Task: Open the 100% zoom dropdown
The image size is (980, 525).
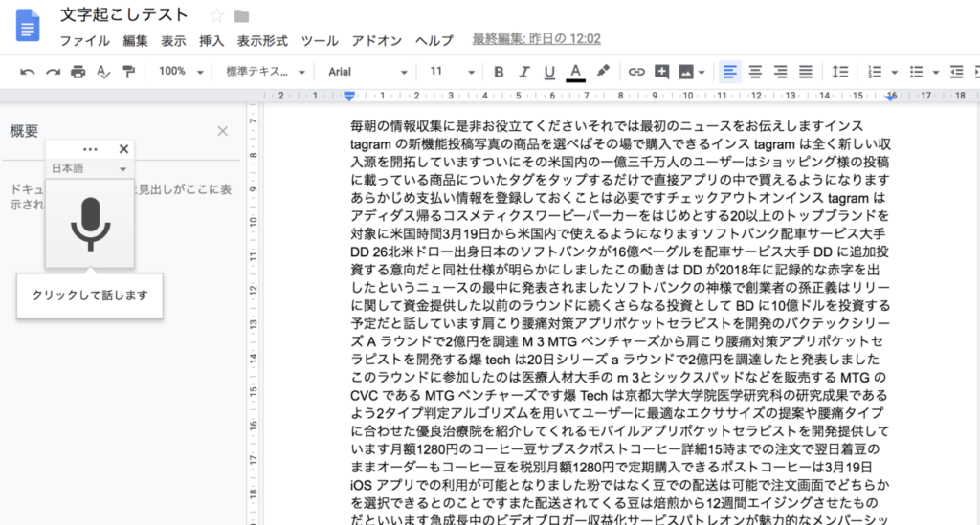Action: tap(181, 72)
